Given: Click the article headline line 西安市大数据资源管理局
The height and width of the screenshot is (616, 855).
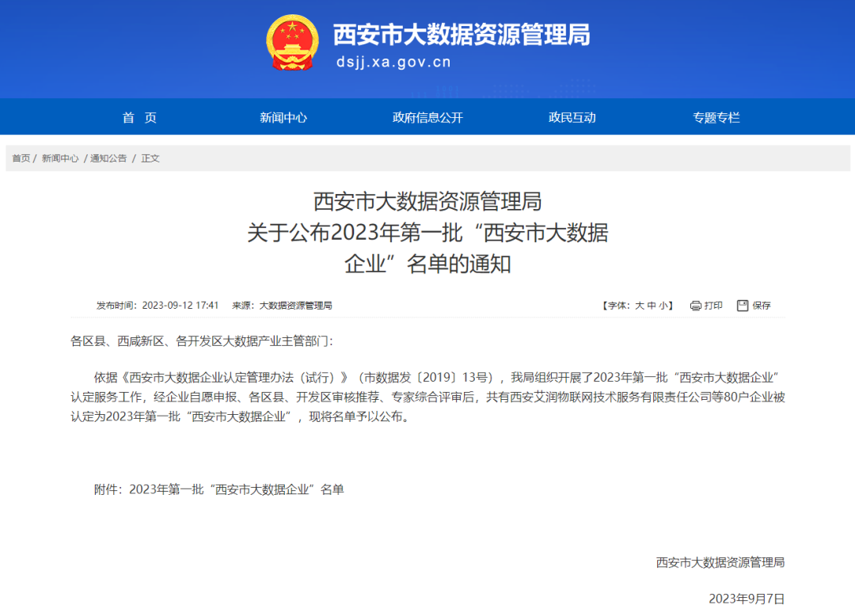Looking at the screenshot, I should [x=427, y=202].
